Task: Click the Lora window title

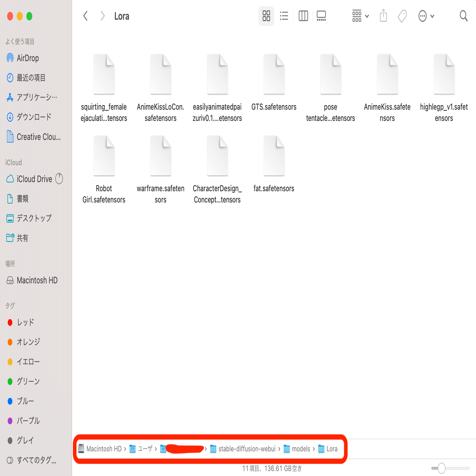Action: pos(122,16)
